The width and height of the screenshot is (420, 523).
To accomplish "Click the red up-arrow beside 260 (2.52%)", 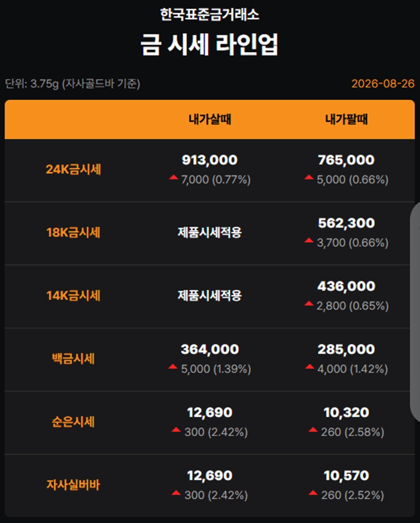I will click(313, 493).
